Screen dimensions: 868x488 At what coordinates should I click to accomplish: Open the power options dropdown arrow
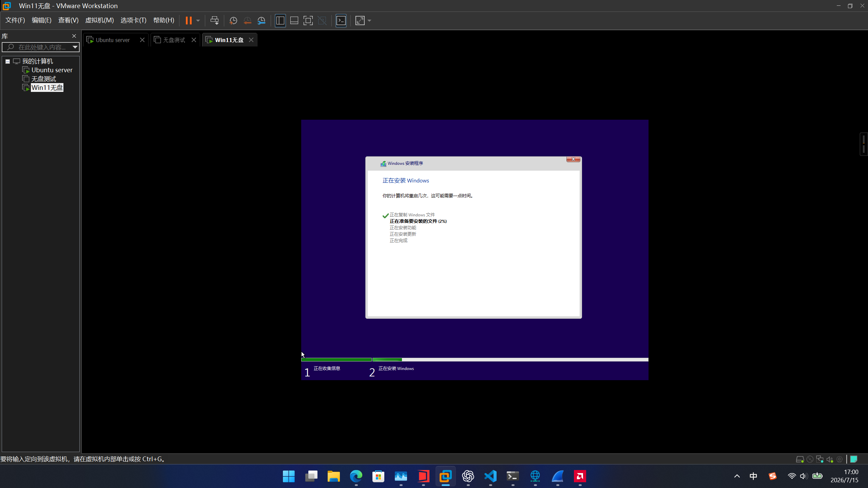[x=198, y=21]
